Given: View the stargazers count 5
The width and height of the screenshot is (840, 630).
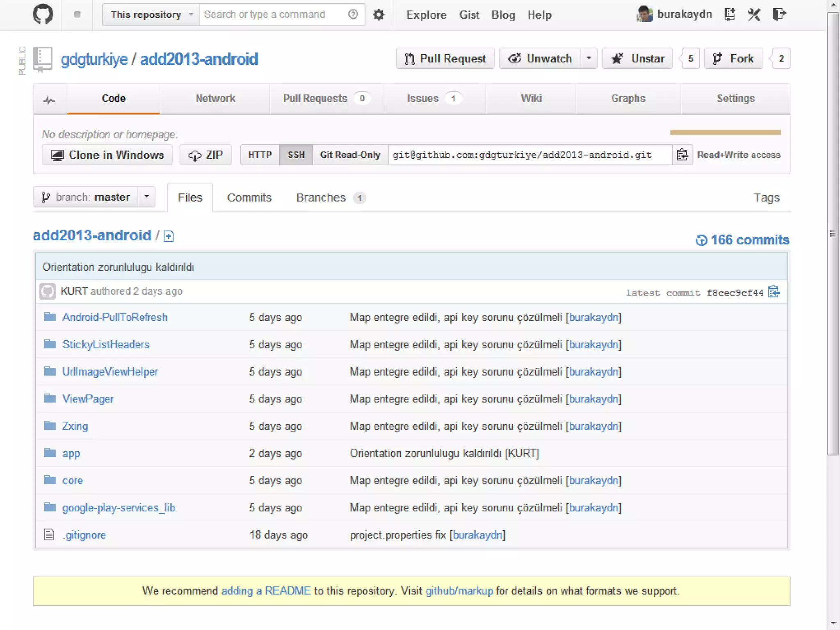Looking at the screenshot, I should pyautogui.click(x=691, y=58).
